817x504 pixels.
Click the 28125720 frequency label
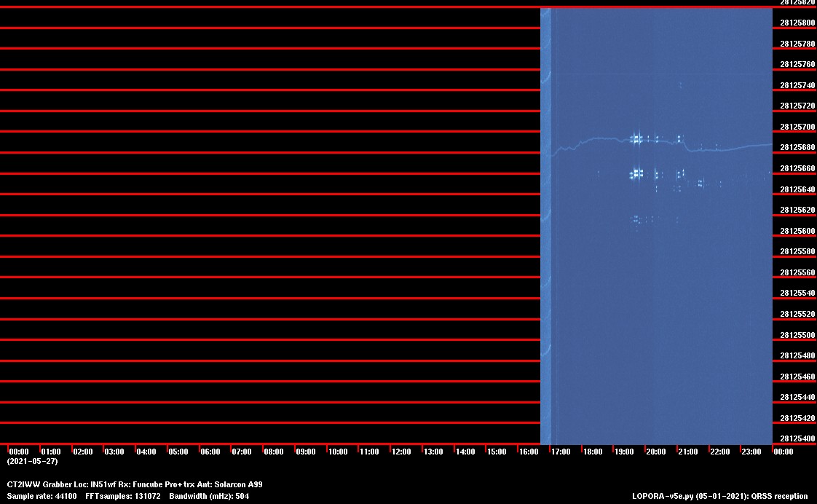797,106
